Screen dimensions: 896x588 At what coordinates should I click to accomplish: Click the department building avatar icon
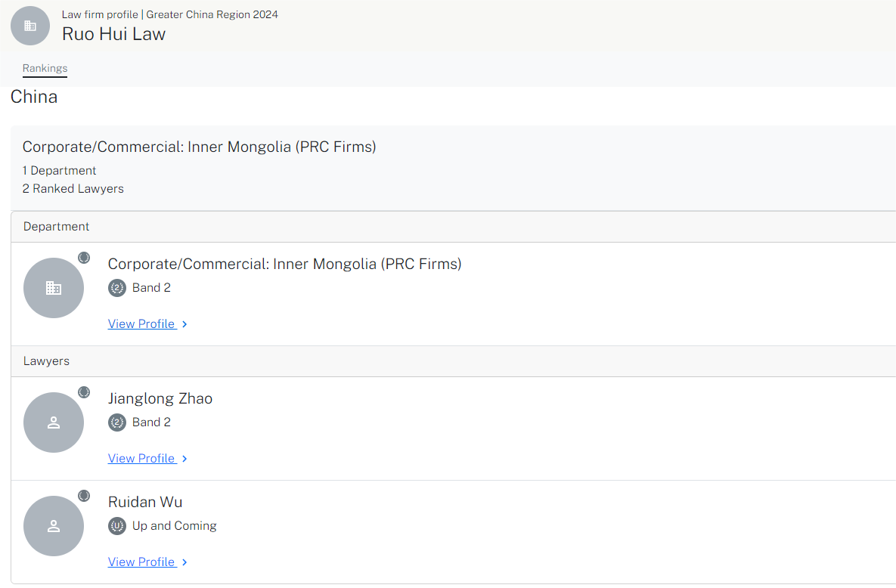(x=54, y=288)
